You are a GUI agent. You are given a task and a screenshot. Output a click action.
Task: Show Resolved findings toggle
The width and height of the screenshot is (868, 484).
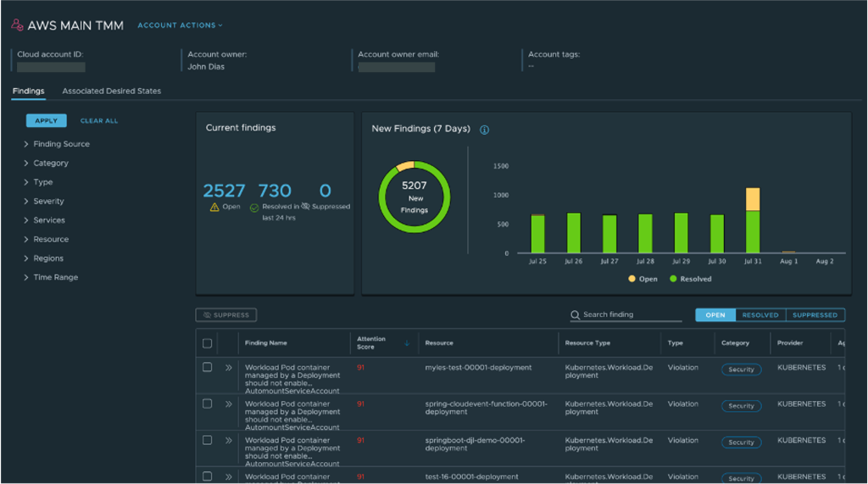760,314
